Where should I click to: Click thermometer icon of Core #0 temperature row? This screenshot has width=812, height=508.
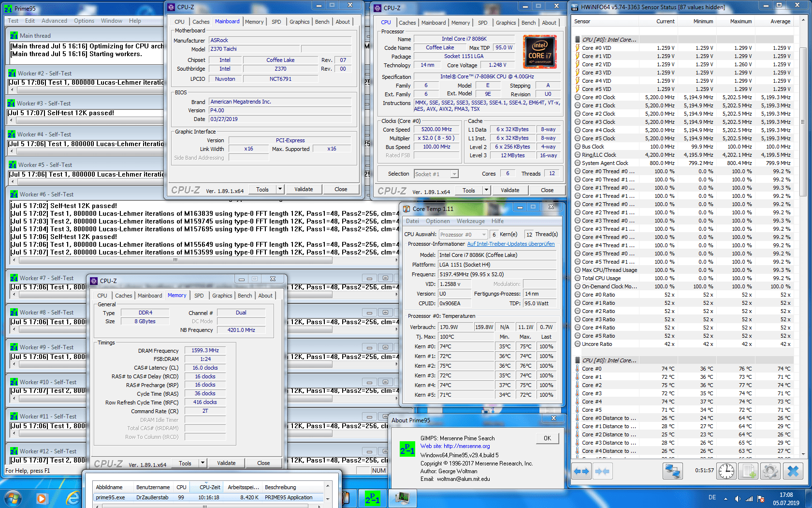click(x=578, y=369)
